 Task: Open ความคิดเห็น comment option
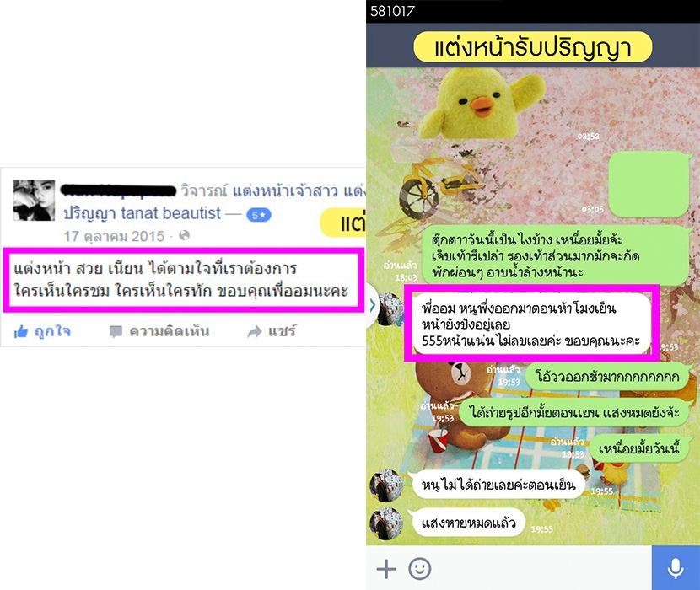pyautogui.click(x=160, y=331)
